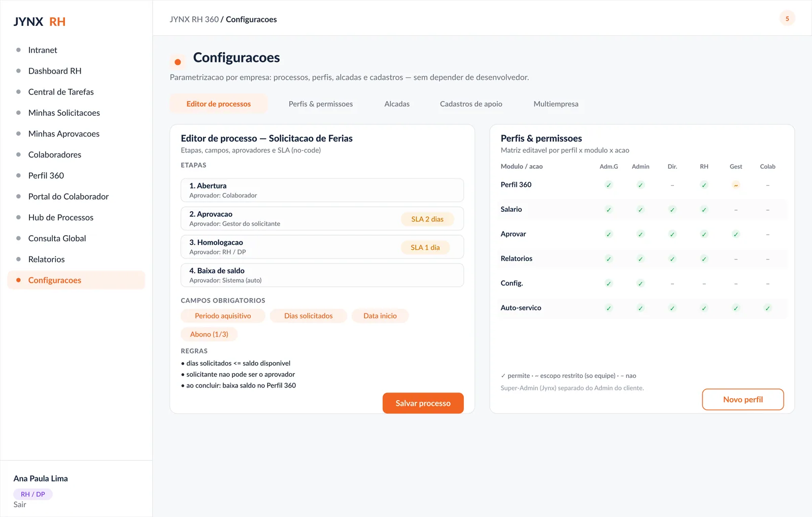The height and width of the screenshot is (517, 812).
Task: Go to Multiempresa tab
Action: (x=556, y=104)
